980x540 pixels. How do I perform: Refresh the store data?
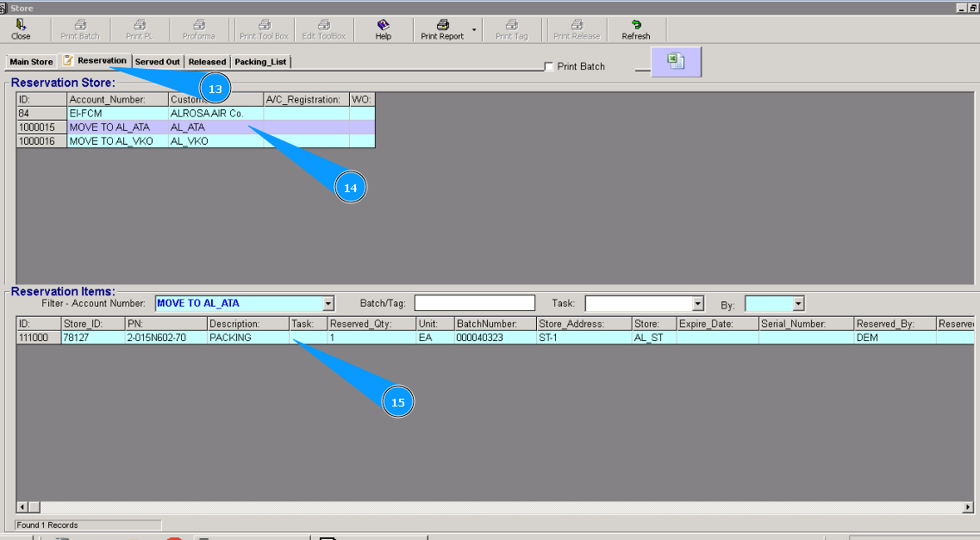635,29
